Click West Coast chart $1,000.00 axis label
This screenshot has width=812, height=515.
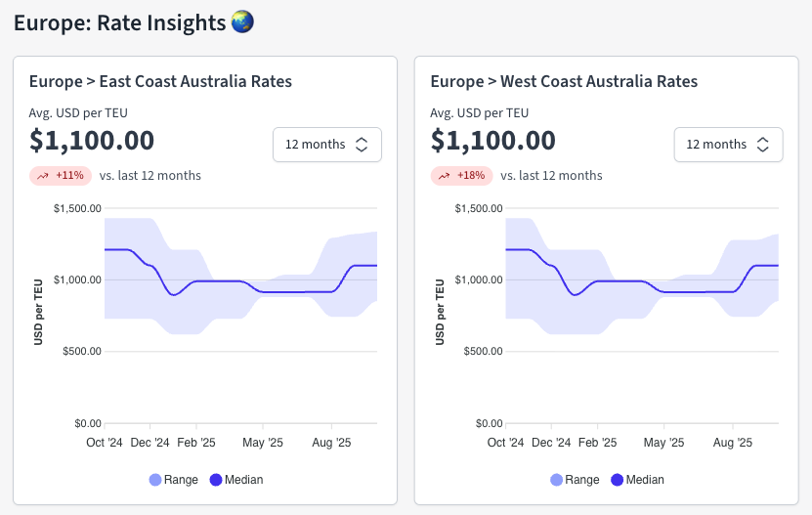pyautogui.click(x=479, y=279)
